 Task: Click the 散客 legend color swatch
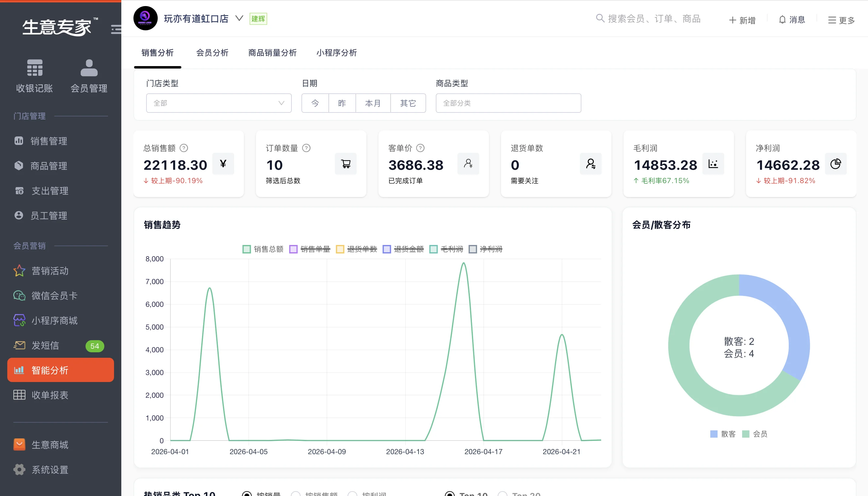coord(714,434)
